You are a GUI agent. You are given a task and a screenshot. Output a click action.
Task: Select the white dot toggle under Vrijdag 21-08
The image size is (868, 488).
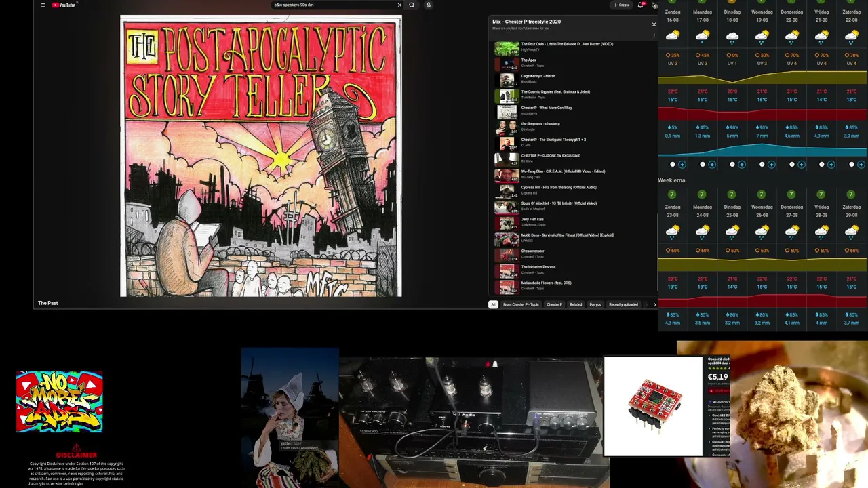coord(822,165)
